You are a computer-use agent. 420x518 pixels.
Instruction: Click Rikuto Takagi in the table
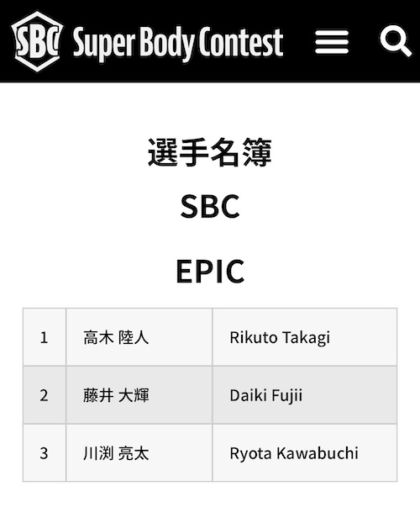280,338
